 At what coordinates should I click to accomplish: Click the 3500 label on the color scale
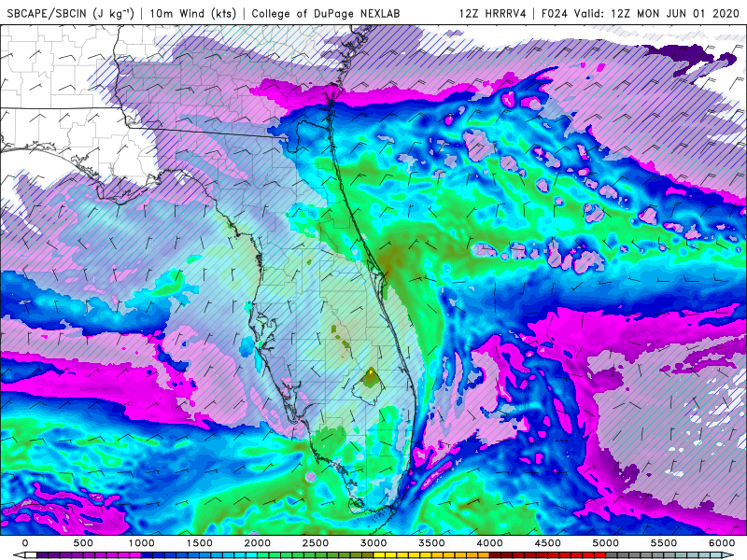tap(432, 543)
